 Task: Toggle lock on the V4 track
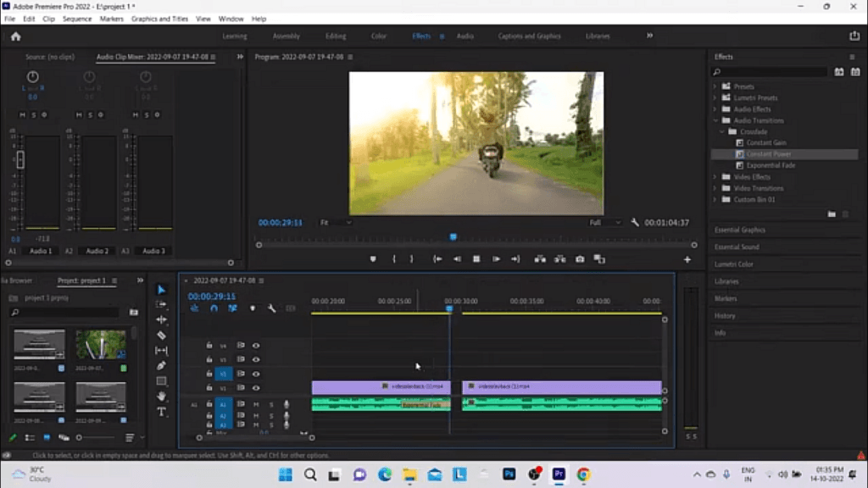pos(209,346)
